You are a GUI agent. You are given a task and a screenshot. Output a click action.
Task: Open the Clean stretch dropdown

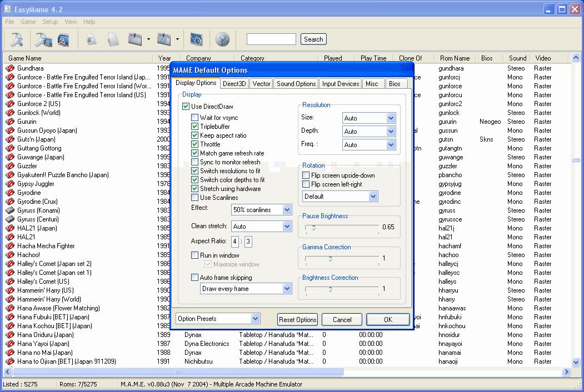pos(287,227)
